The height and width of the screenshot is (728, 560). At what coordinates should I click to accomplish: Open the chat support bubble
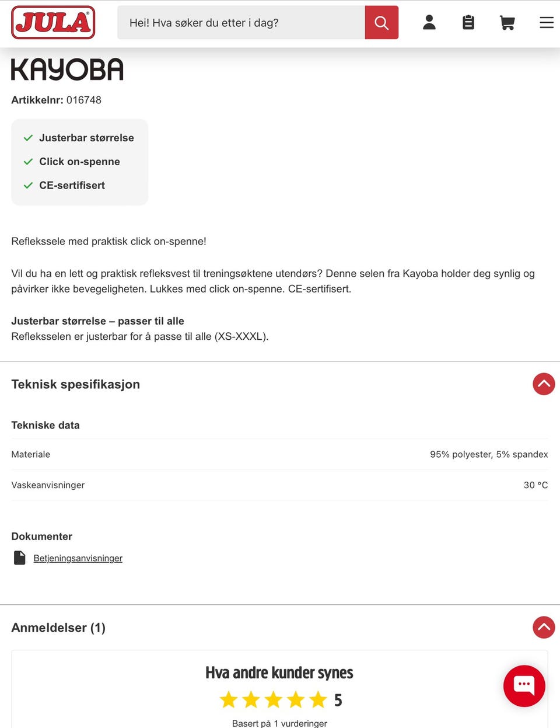(524, 686)
